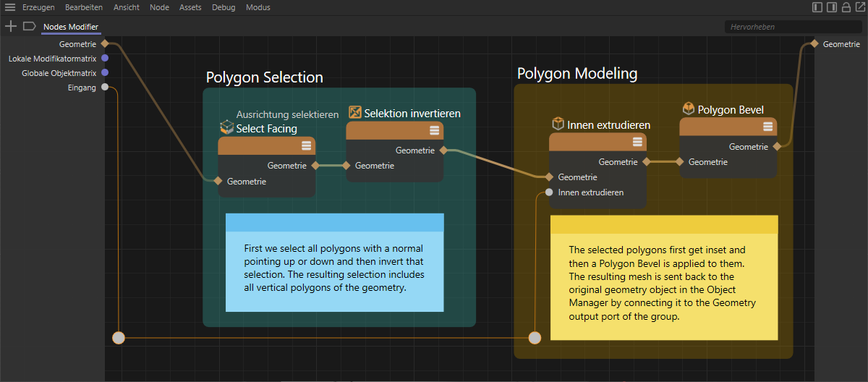Click the Selektion invertieren node icon
868x382 pixels.
pyautogui.click(x=354, y=112)
